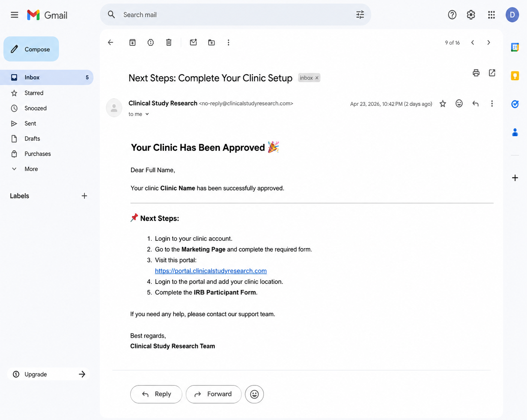Click the Reply button below email
This screenshot has height=420, width=527.
[x=156, y=394]
